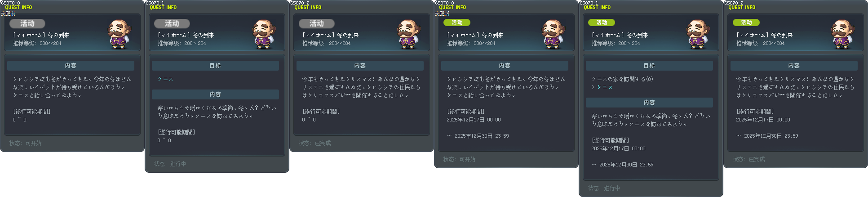Click the NPC portrait in green-badge 65870-0 panel
Image resolution: width=868 pixels, height=197 pixels.
tap(554, 34)
